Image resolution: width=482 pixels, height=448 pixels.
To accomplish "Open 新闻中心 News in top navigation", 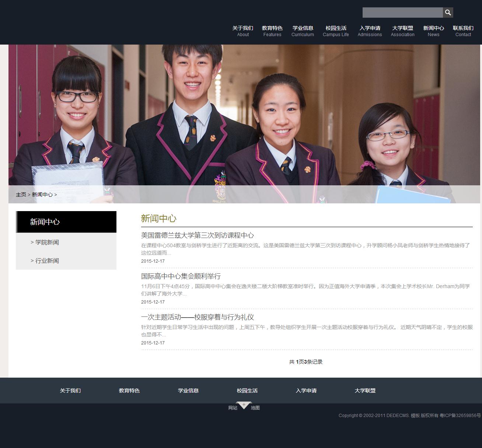I will (433, 31).
